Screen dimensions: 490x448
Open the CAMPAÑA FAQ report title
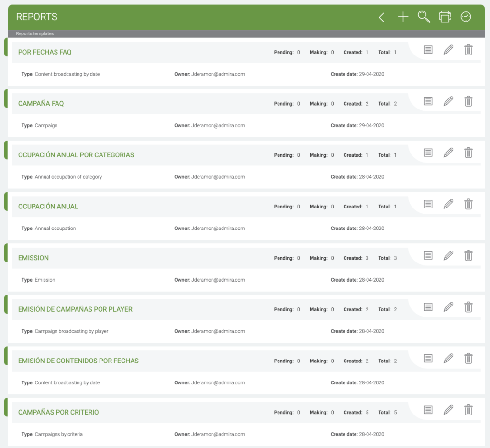pos(41,103)
